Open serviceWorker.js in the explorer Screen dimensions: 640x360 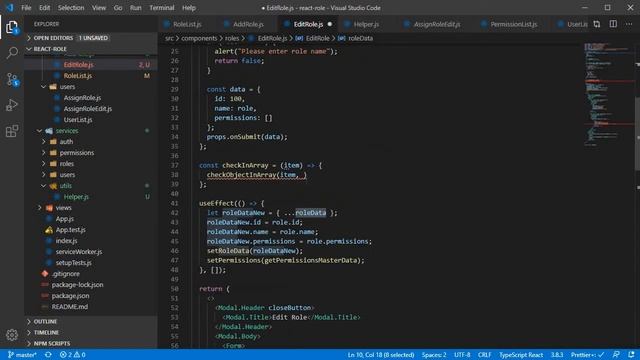[79, 252]
